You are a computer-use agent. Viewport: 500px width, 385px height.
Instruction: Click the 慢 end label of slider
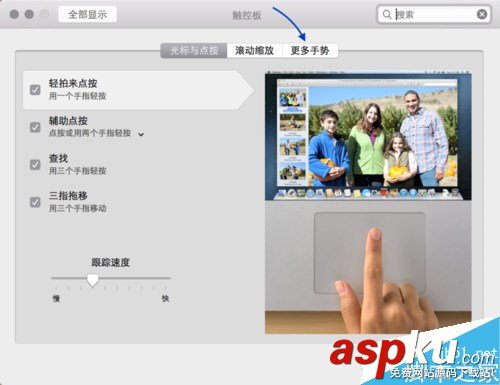click(x=56, y=298)
